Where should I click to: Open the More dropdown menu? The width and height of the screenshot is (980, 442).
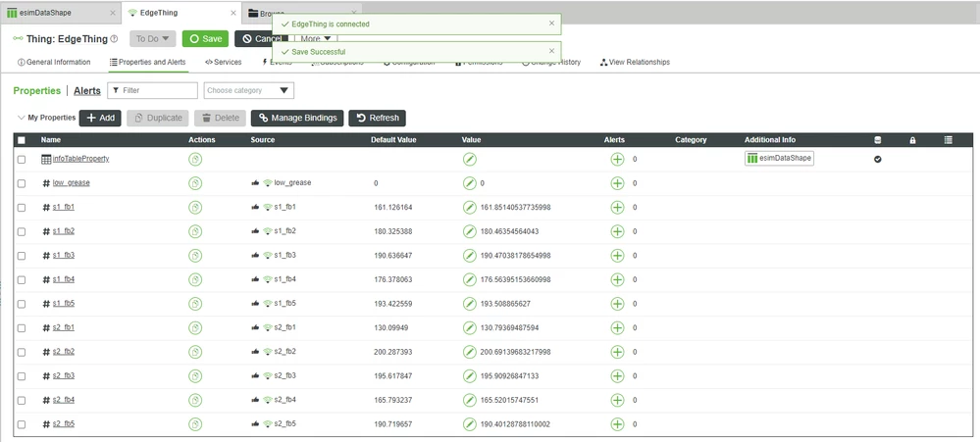click(316, 38)
